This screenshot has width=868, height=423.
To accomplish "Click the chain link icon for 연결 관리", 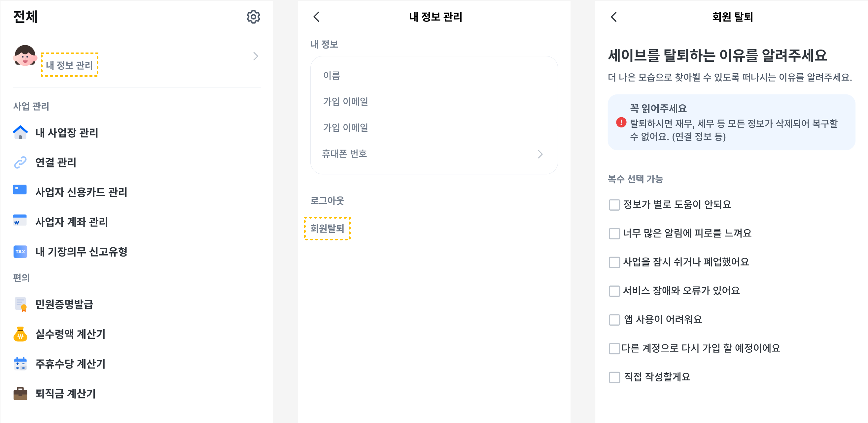I will (x=20, y=162).
